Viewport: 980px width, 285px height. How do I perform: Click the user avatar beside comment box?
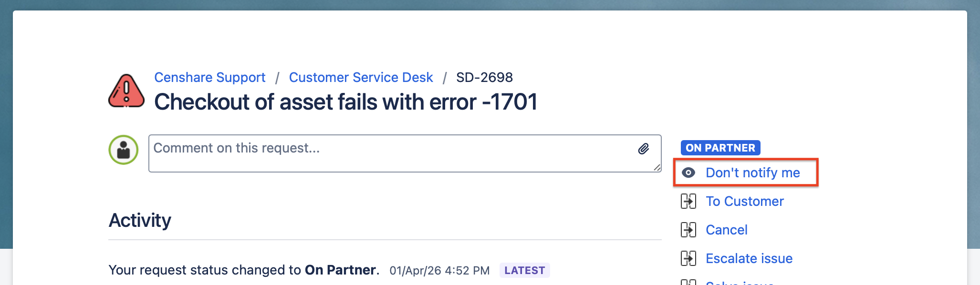pyautogui.click(x=124, y=150)
